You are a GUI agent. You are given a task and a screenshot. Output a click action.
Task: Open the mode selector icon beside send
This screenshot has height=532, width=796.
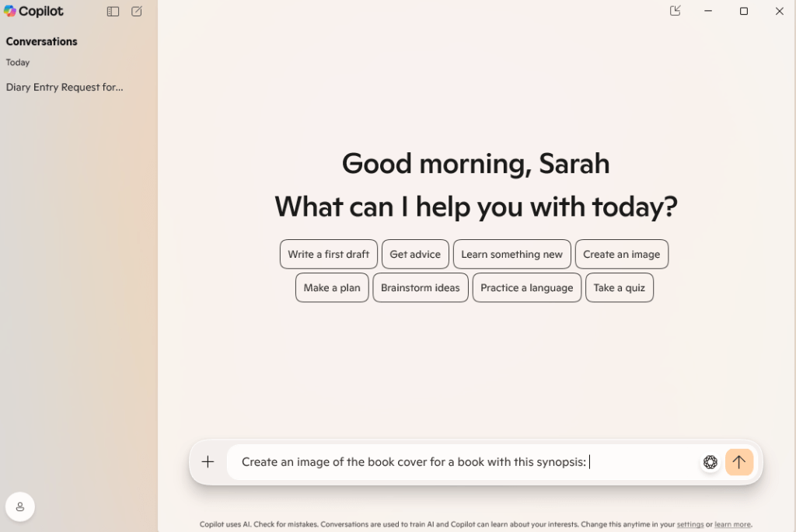click(710, 462)
